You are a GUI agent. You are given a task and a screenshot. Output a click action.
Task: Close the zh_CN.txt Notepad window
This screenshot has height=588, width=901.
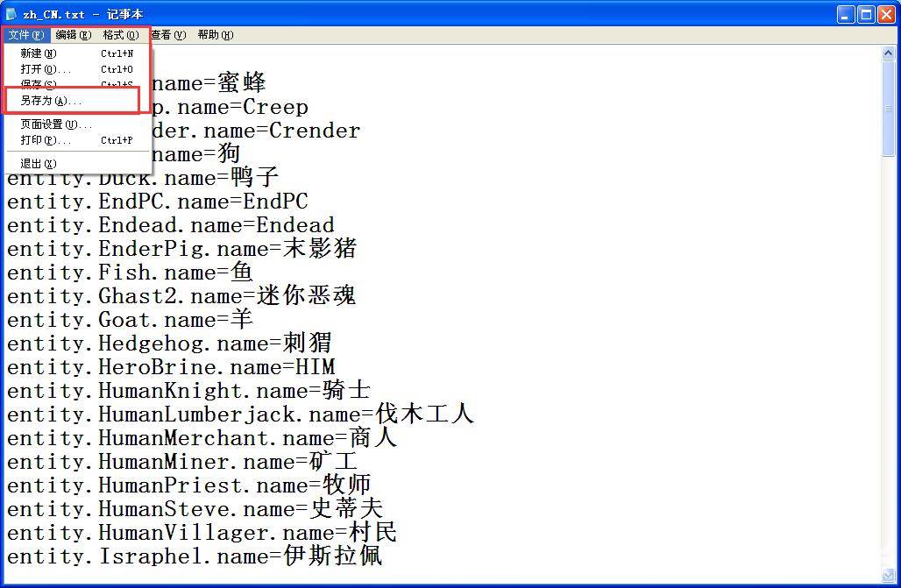click(885, 14)
